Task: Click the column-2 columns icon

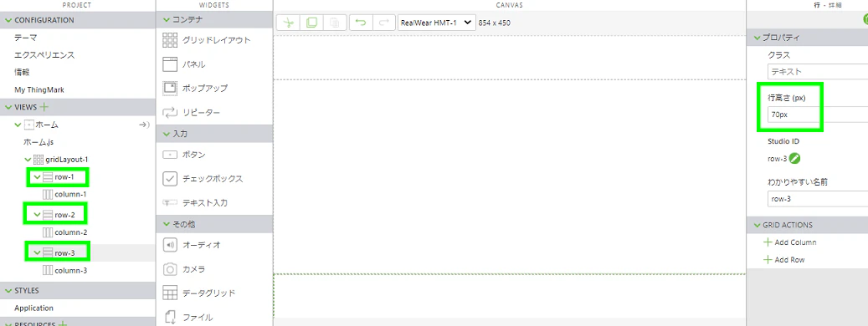Action: pos(48,232)
